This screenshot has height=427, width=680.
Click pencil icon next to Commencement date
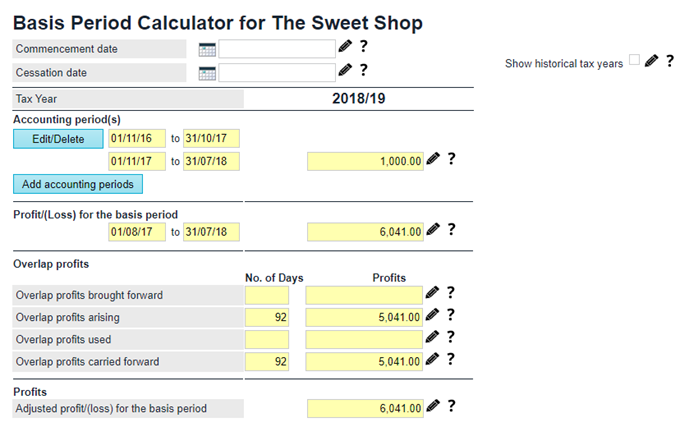coord(345,46)
